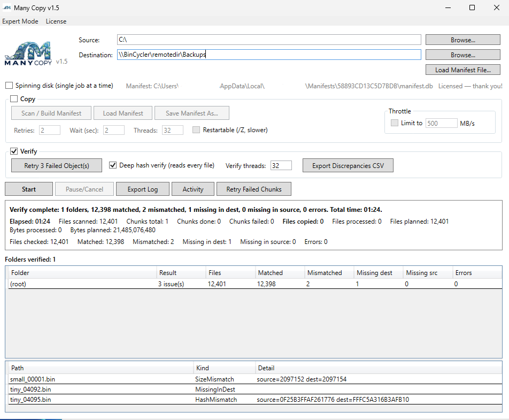Click the copy Threads field

click(172, 130)
